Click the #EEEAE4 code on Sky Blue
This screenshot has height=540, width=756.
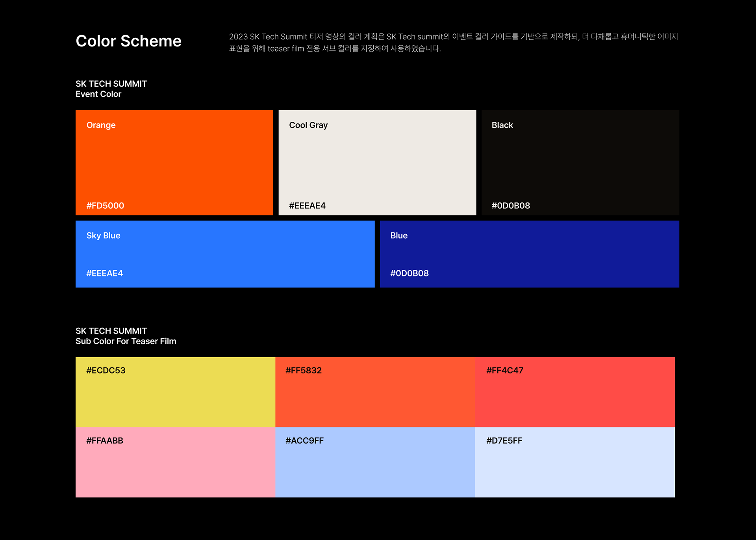(104, 273)
